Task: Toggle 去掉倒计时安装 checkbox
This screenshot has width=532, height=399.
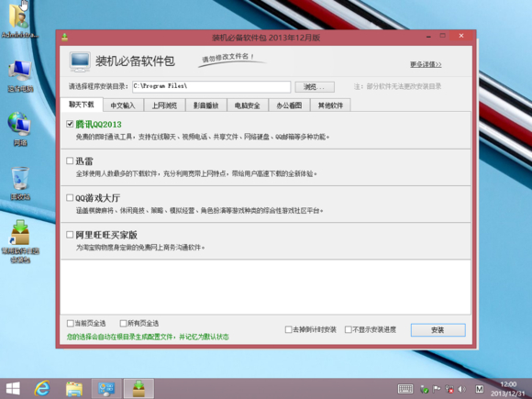Action: pyautogui.click(x=288, y=329)
